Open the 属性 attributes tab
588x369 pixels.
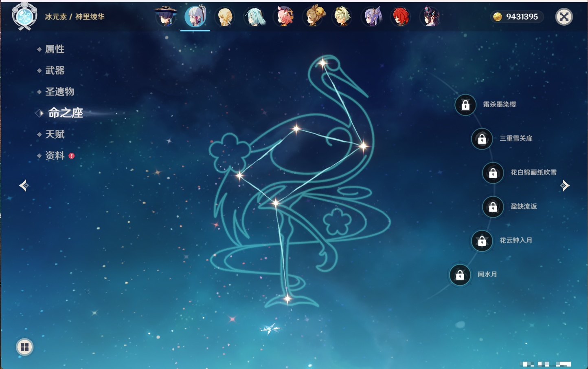(55, 49)
